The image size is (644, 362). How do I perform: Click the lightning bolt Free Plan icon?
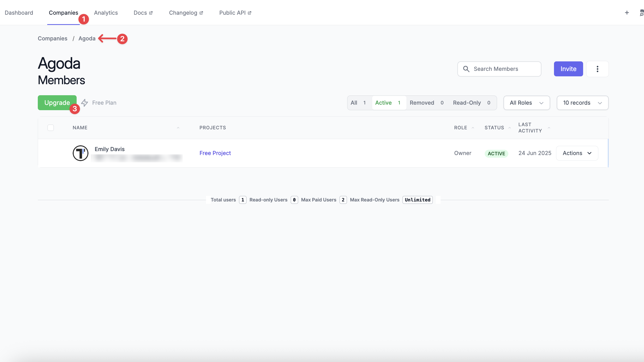point(85,103)
